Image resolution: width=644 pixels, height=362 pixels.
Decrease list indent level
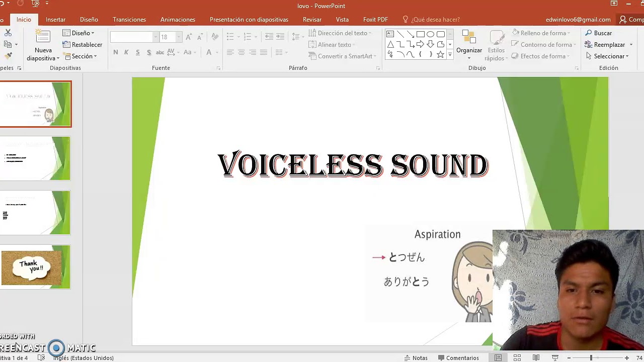click(269, 37)
